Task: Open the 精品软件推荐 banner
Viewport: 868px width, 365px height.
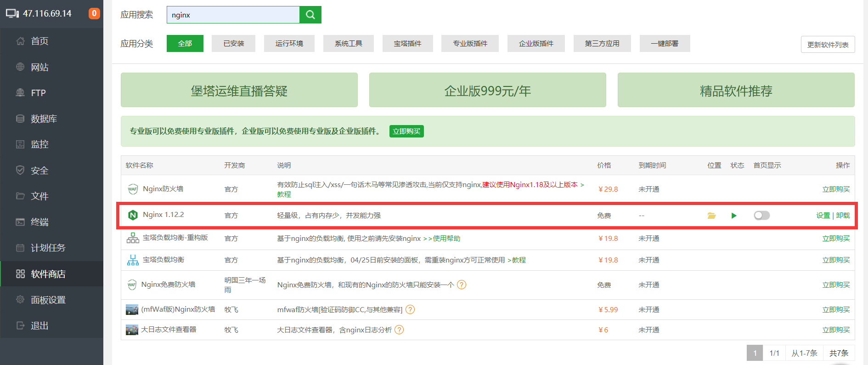Action: (736, 90)
